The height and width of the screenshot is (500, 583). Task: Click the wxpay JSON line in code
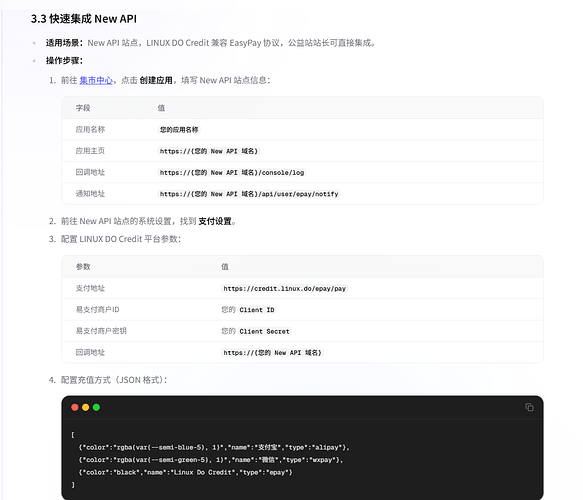coord(210,460)
